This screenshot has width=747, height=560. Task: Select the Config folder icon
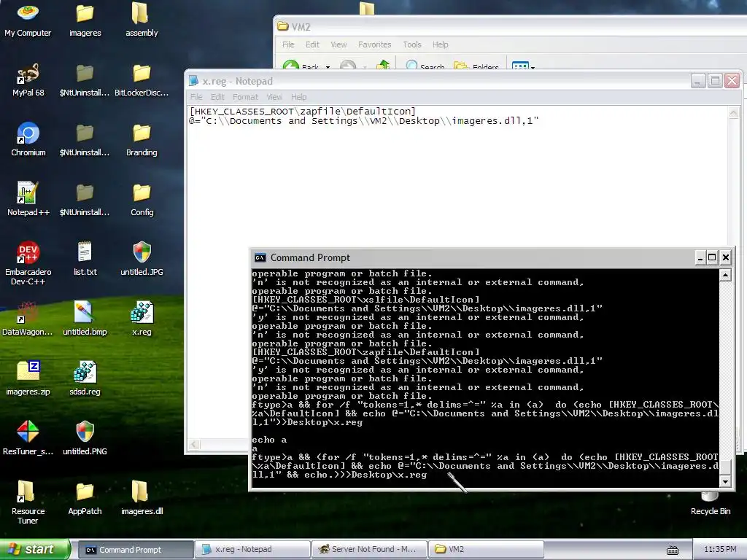[x=142, y=198]
